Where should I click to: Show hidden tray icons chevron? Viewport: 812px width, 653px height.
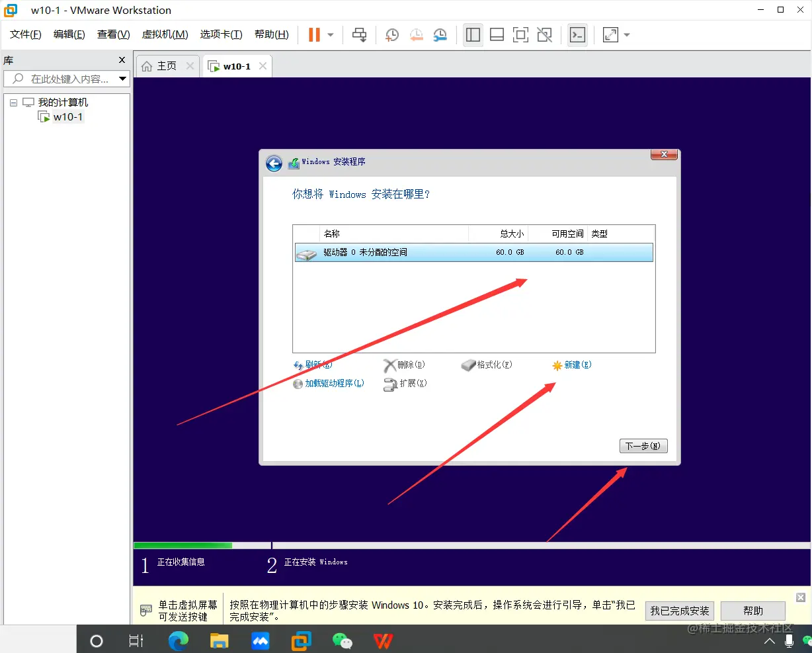pos(770,641)
